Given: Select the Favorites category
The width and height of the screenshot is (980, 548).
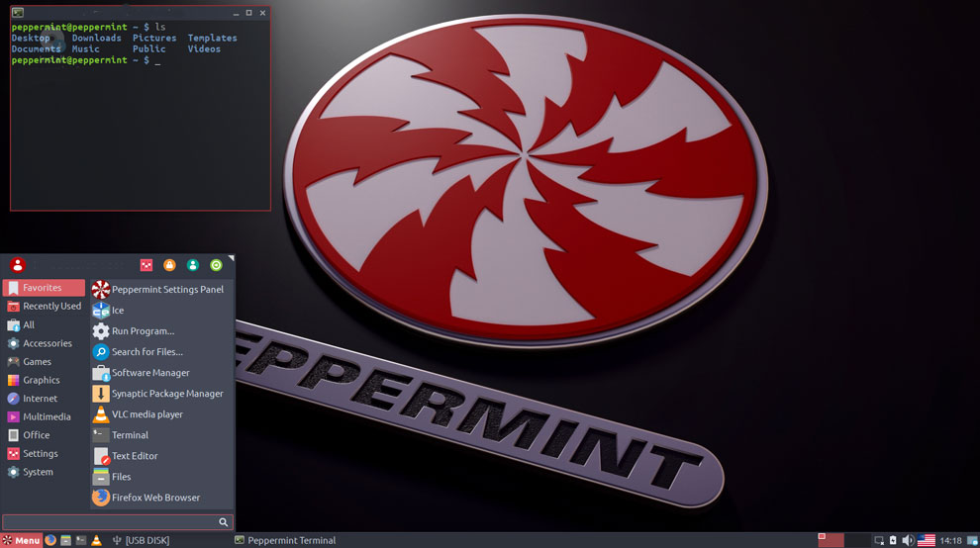Looking at the screenshot, I should (x=44, y=288).
